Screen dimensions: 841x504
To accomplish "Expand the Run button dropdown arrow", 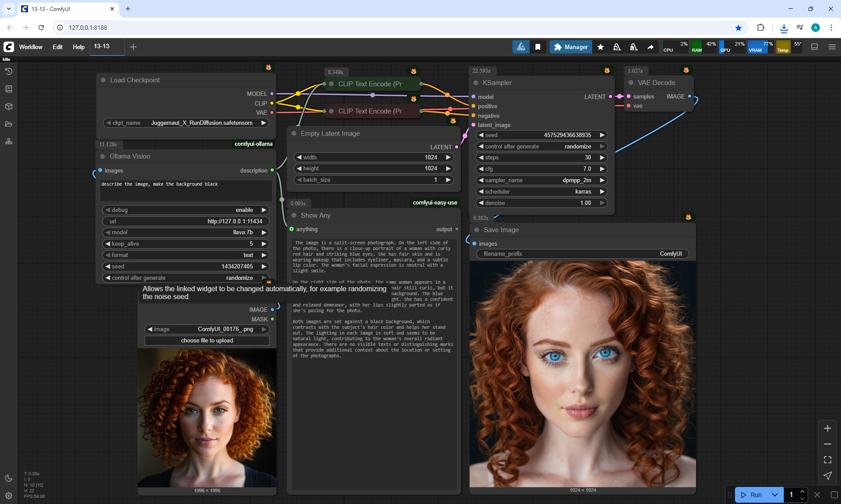I will pos(774,495).
